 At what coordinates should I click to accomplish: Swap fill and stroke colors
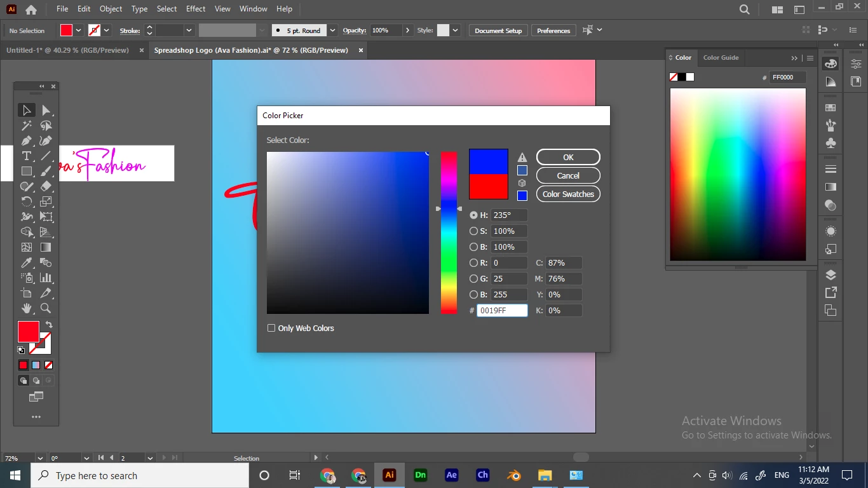coord(49,325)
